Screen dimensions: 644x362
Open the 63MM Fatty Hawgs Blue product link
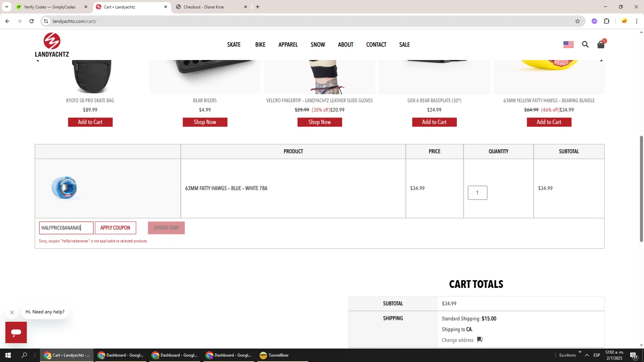click(226, 188)
